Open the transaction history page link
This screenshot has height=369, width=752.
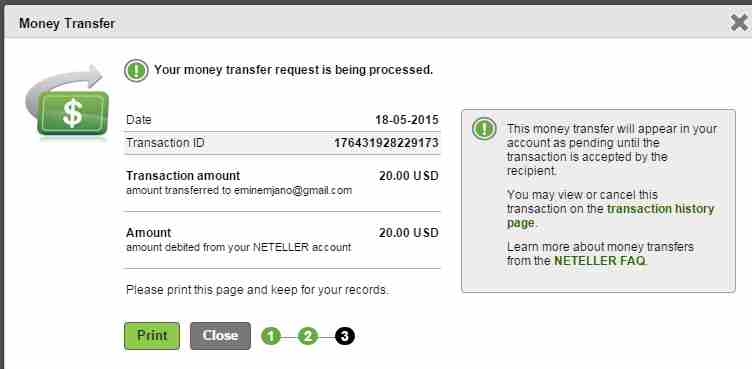click(x=610, y=216)
